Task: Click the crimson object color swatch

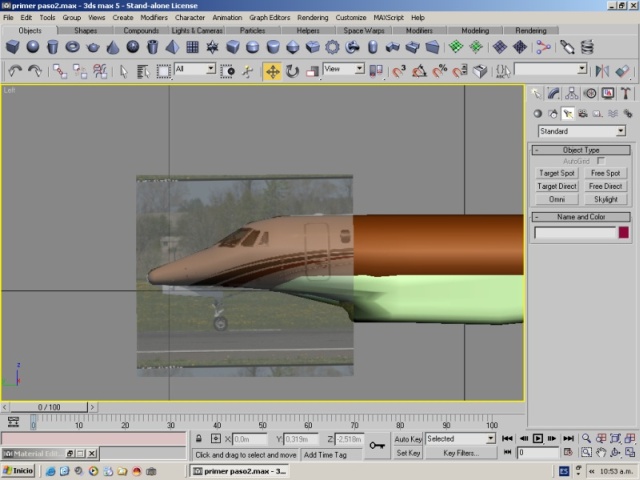Action: [x=624, y=233]
